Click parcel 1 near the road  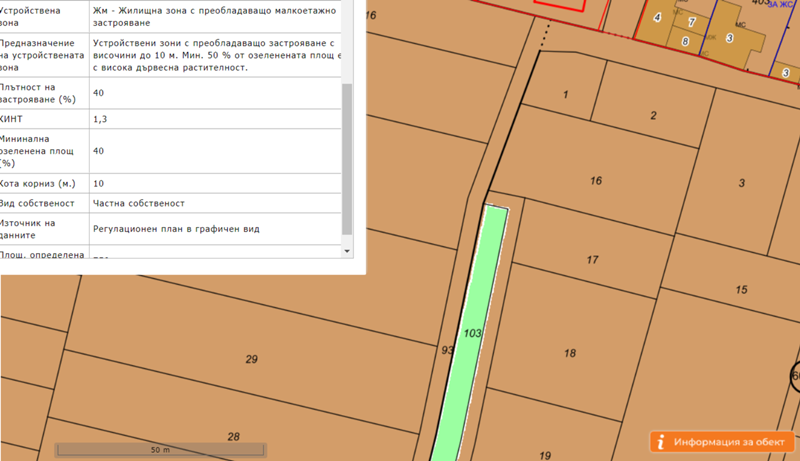coord(565,94)
